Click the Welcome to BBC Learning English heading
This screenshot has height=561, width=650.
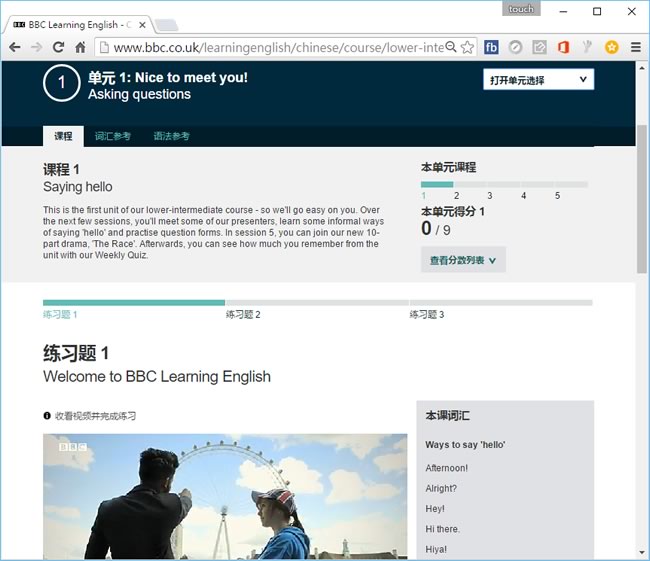point(157,376)
